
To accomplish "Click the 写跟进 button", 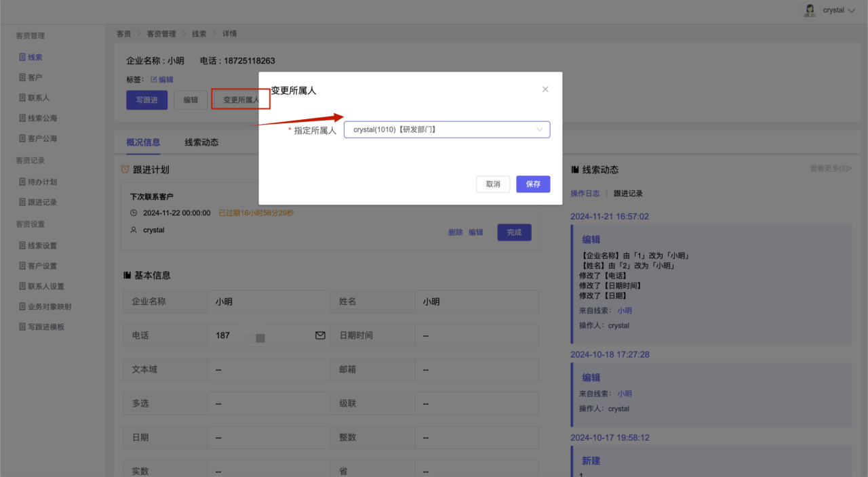I will coord(146,100).
